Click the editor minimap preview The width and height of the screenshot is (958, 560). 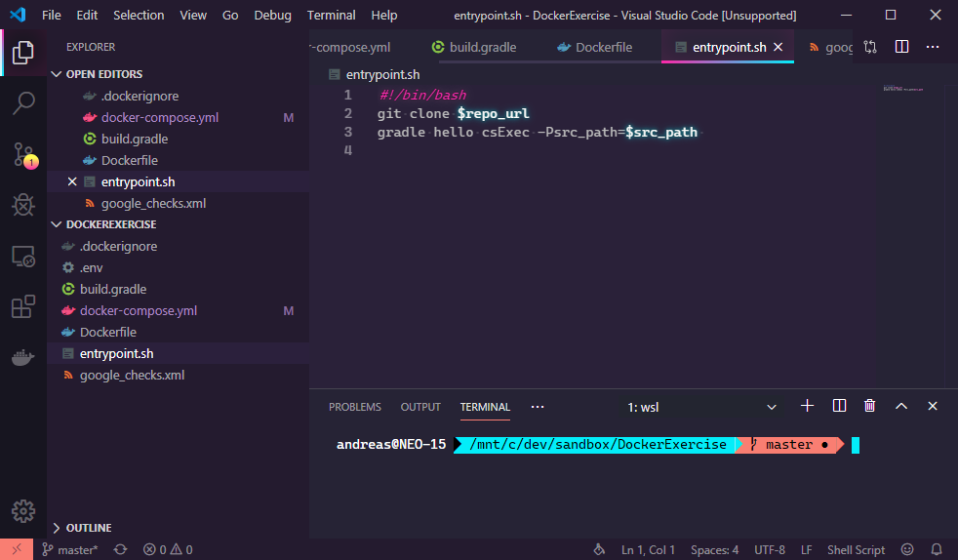(903, 89)
